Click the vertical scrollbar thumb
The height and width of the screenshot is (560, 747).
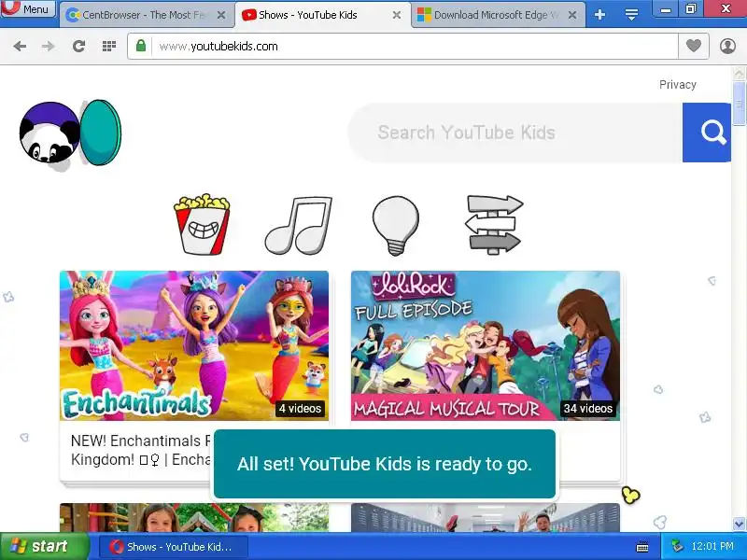click(739, 104)
